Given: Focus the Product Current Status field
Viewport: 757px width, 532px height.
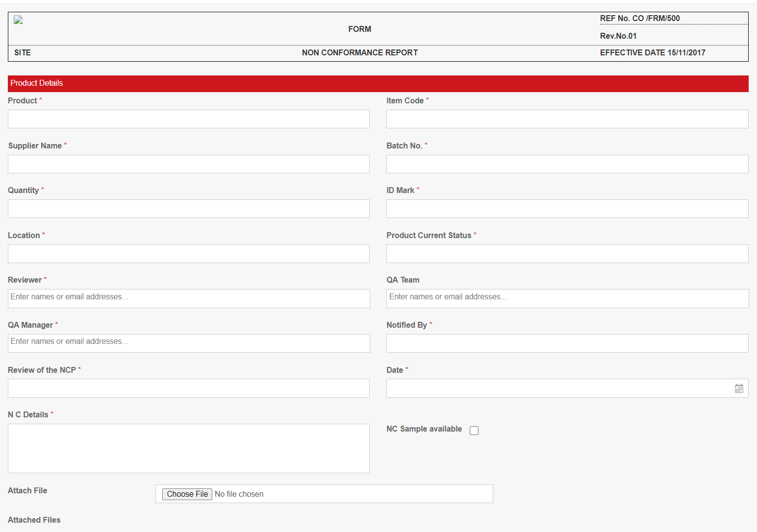Looking at the screenshot, I should click(x=567, y=254).
